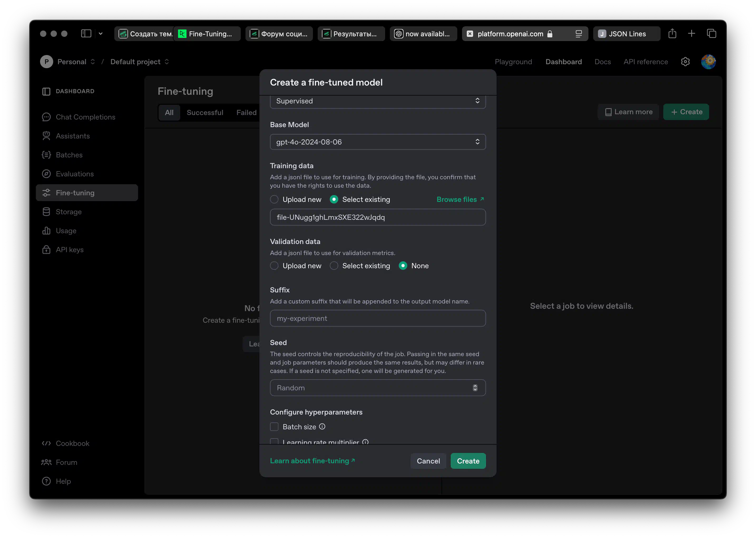Open the Dashboard nav item

(x=563, y=62)
